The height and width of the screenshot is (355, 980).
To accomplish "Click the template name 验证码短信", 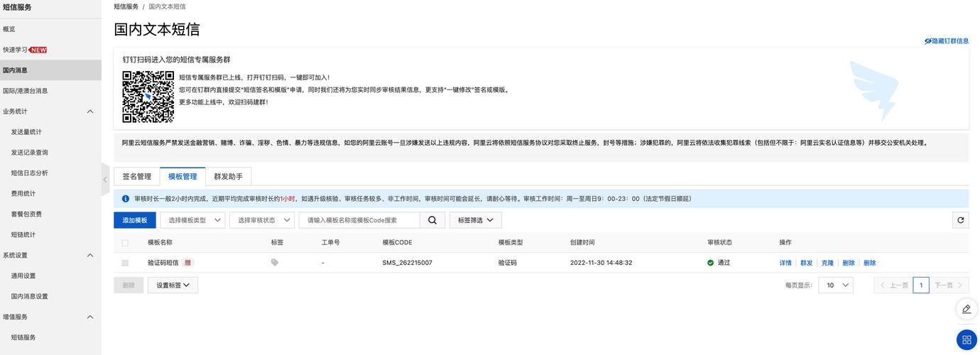I will pos(163,263).
